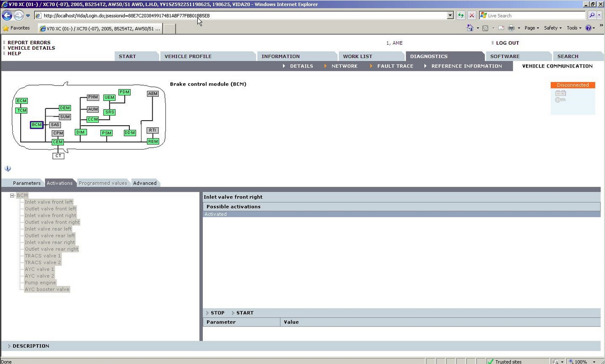The image size is (605, 364).
Task: Open the Print icon in IE toolbar
Action: click(511, 28)
